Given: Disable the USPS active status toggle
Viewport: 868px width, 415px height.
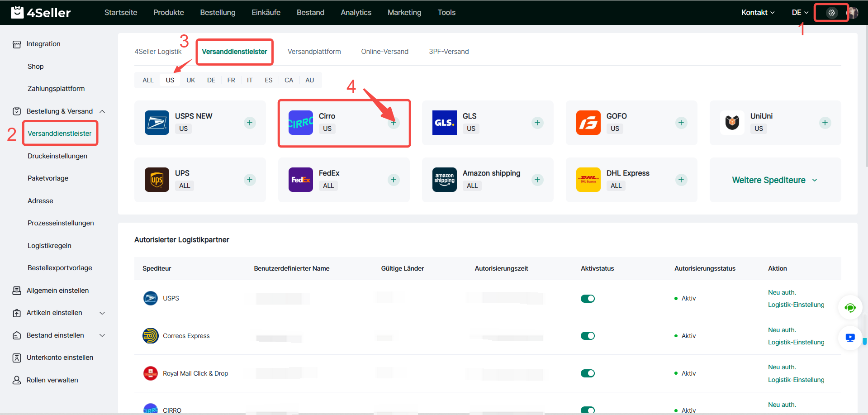Looking at the screenshot, I should 588,299.
